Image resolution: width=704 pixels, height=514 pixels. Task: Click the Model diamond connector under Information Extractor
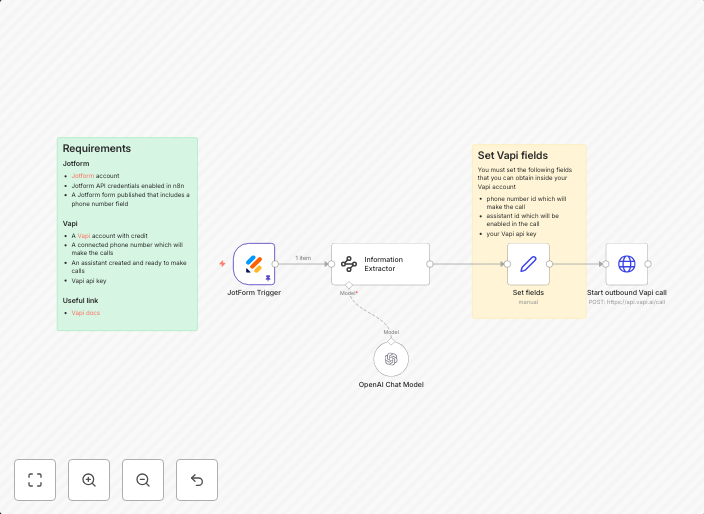click(x=349, y=285)
